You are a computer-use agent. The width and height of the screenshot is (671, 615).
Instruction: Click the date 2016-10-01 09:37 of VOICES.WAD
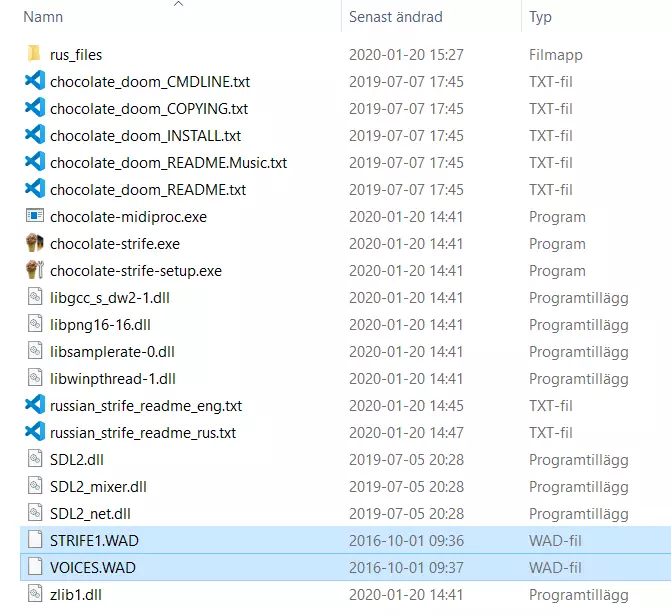(406, 567)
